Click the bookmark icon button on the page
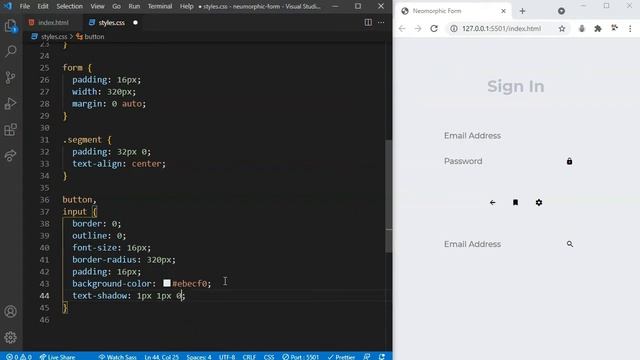Viewport: 640px width, 360px height. click(516, 202)
